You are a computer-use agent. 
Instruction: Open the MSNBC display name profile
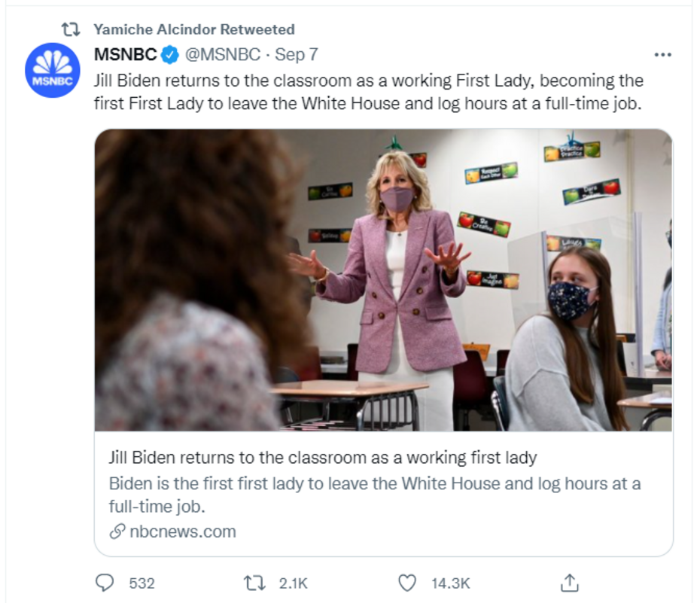(126, 55)
